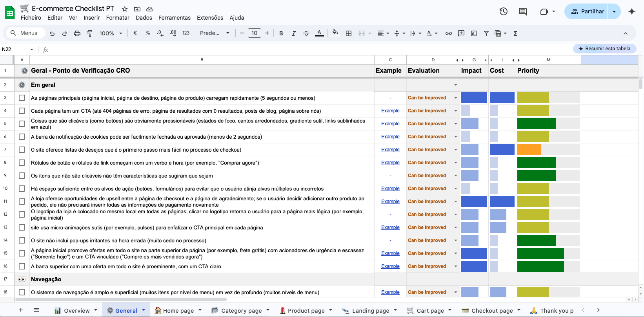This screenshot has height=317, width=644.
Task: Switch to the Product page sheet tab
Action: [x=306, y=310]
